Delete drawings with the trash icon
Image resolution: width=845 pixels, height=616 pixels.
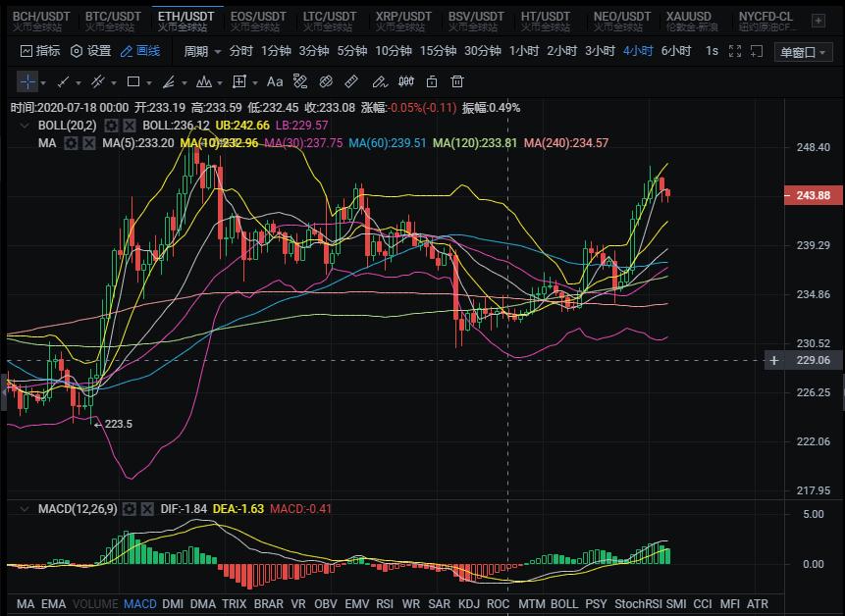(457, 81)
